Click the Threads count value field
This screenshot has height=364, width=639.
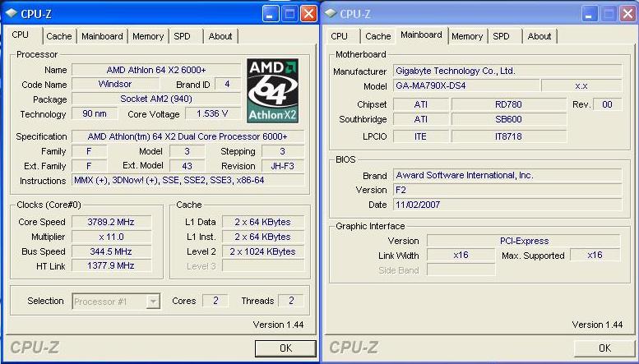[291, 301]
